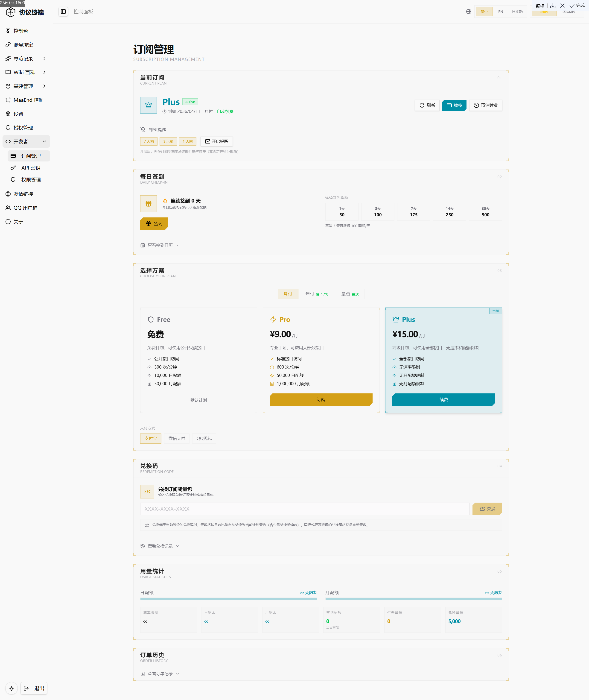Click the 刷新 button
589x700 pixels.
point(427,105)
